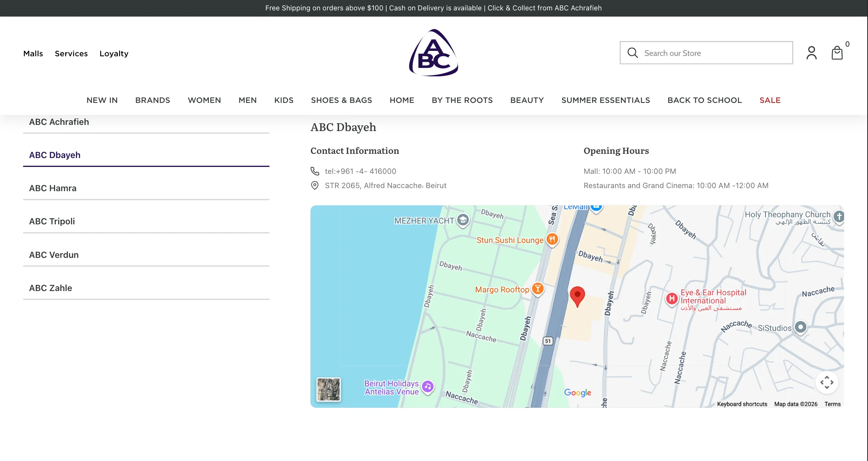Open the BY THE ROOTS category
The width and height of the screenshot is (868, 461).
coord(462,100)
